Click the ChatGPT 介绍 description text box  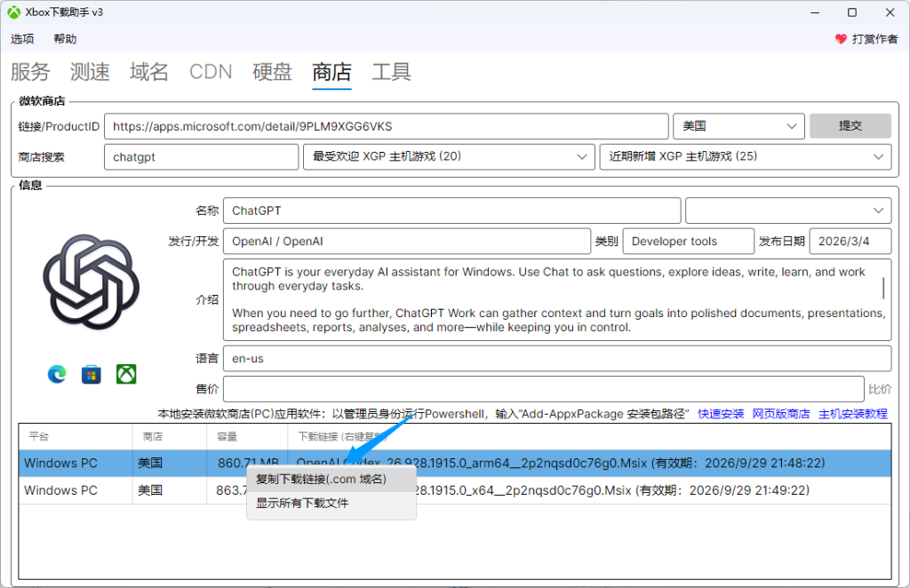(x=557, y=300)
